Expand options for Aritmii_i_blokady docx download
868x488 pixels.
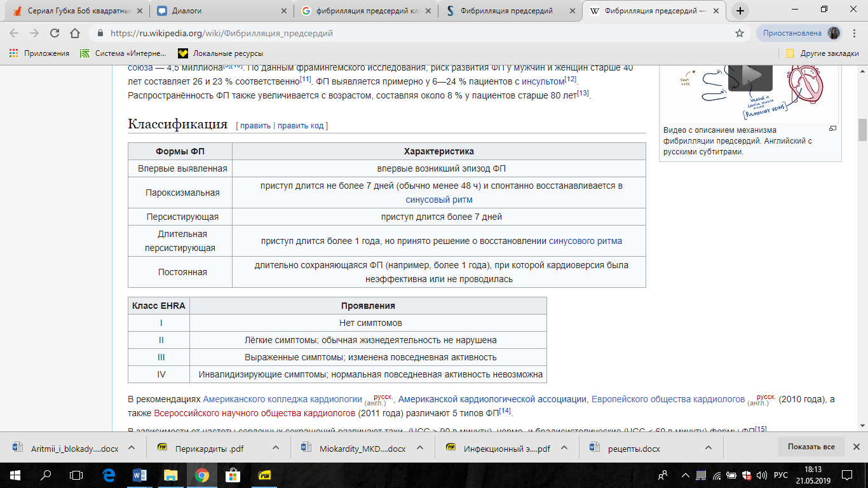click(132, 448)
